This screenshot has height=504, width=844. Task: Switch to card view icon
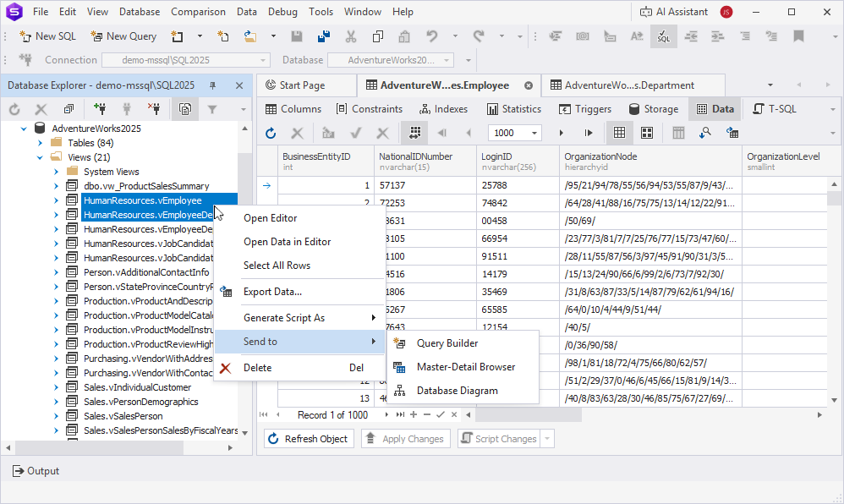point(647,133)
